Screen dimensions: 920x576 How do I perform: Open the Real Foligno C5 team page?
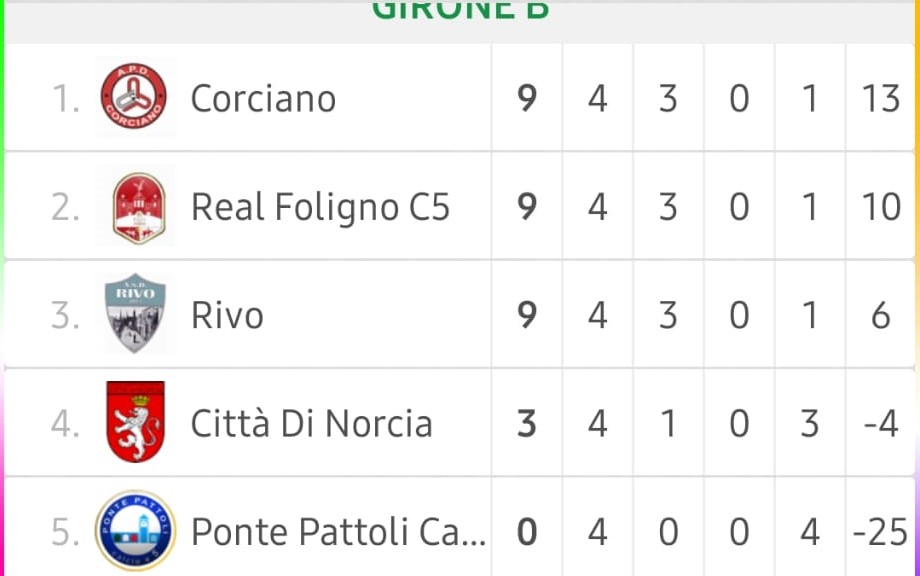(320, 207)
